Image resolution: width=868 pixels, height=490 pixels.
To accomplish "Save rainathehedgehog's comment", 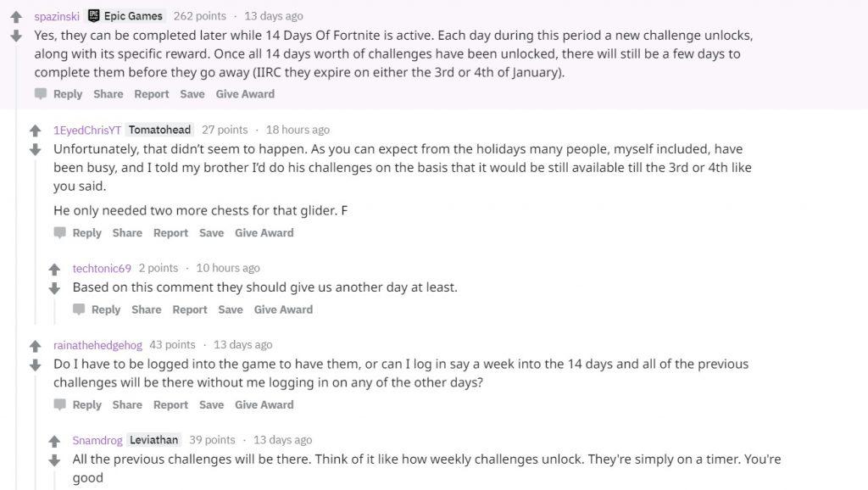I will coord(211,405).
